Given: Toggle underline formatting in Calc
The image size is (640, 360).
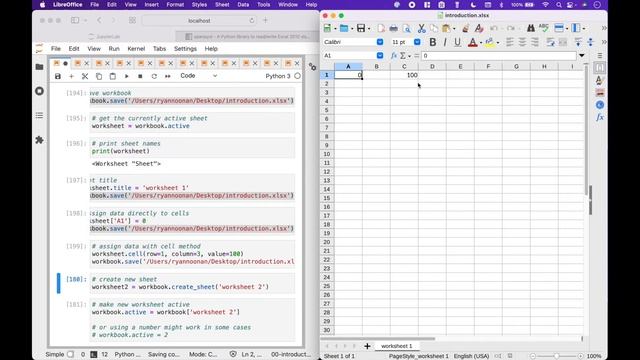Looking at the screenshot, I should (x=458, y=42).
